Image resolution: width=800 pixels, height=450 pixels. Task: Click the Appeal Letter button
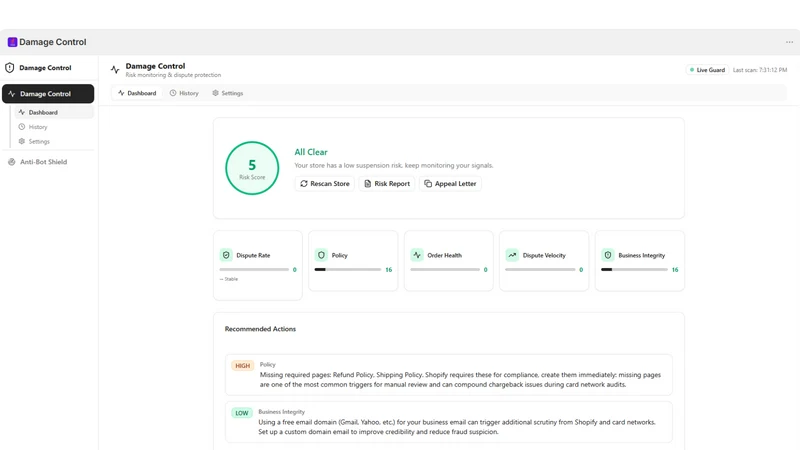point(450,184)
